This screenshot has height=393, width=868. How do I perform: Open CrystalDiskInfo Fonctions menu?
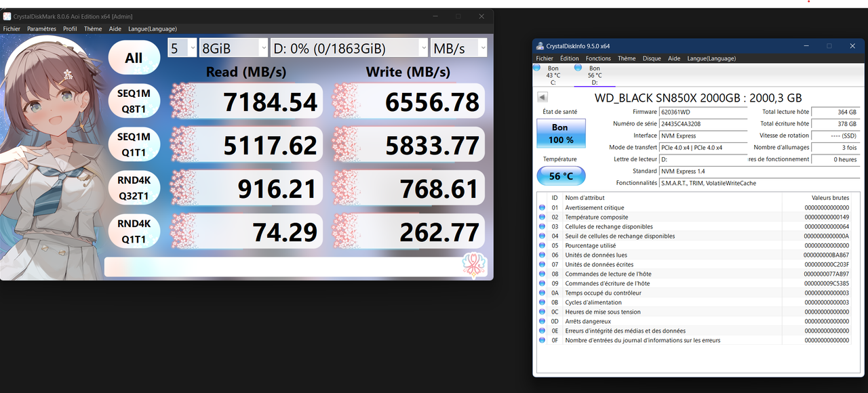point(598,58)
